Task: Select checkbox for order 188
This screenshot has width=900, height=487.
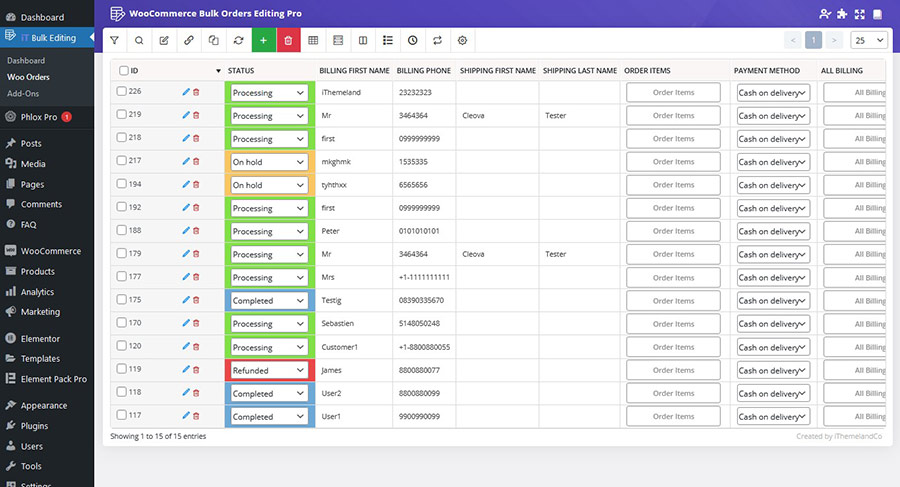Action: tap(121, 230)
